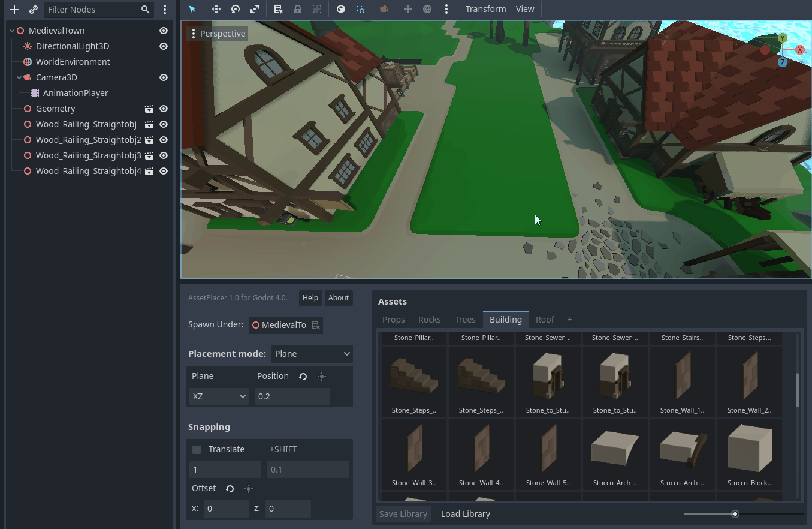
Task: Click the Filter Nodes search field
Action: click(x=99, y=10)
